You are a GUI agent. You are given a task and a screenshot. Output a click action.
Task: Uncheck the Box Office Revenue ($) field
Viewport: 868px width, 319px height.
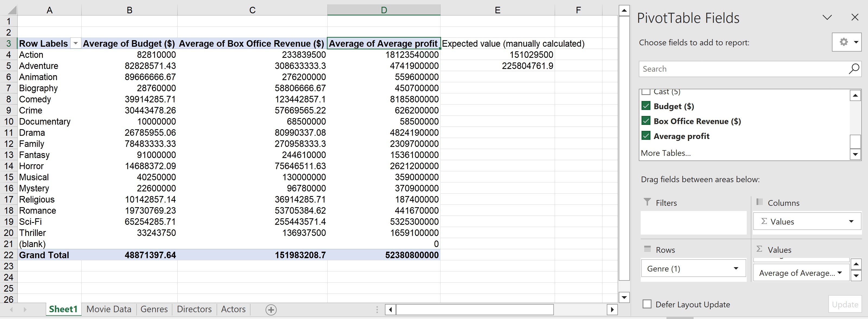[x=646, y=121]
